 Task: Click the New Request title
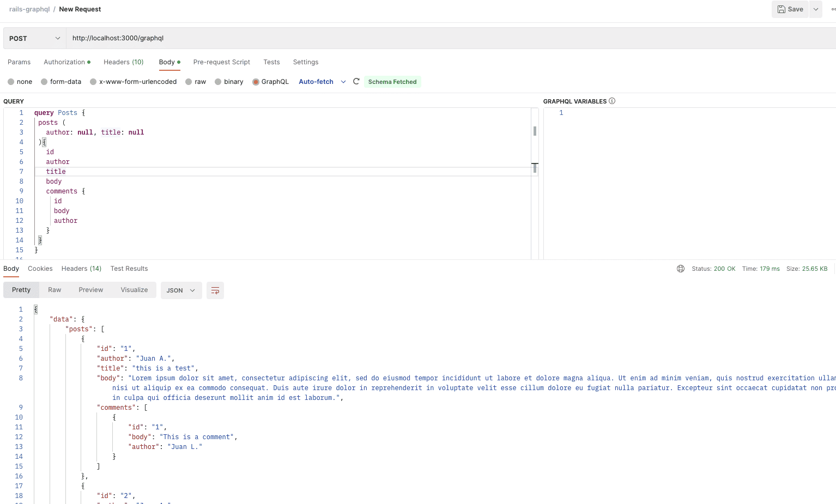80,9
